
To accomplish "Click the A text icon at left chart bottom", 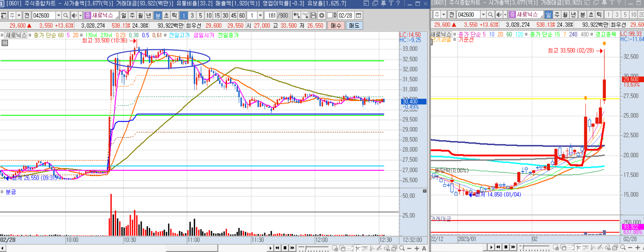I will 424,248.
